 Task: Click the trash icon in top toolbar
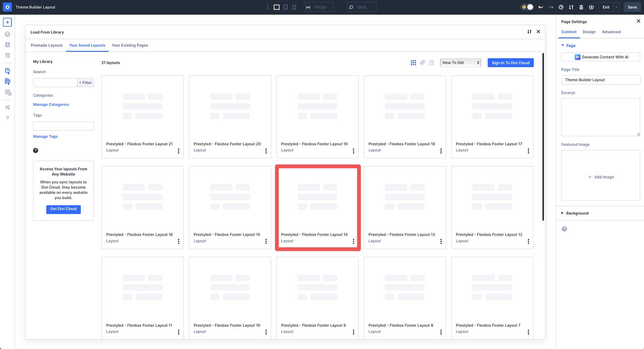coord(581,7)
